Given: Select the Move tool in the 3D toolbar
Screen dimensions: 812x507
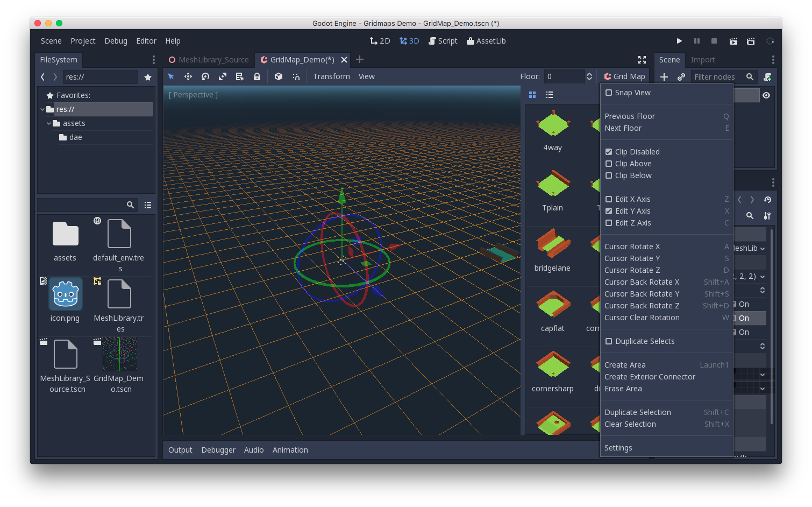Looking at the screenshot, I should tap(188, 76).
